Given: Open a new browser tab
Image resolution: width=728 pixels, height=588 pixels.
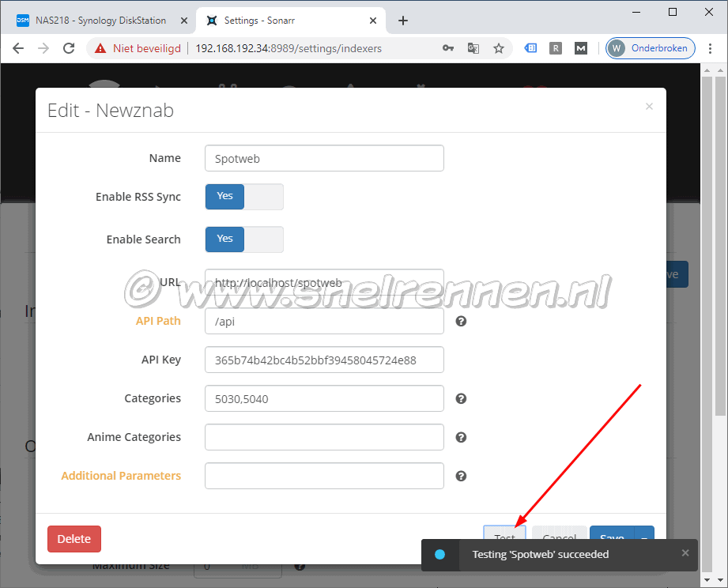Looking at the screenshot, I should point(403,21).
